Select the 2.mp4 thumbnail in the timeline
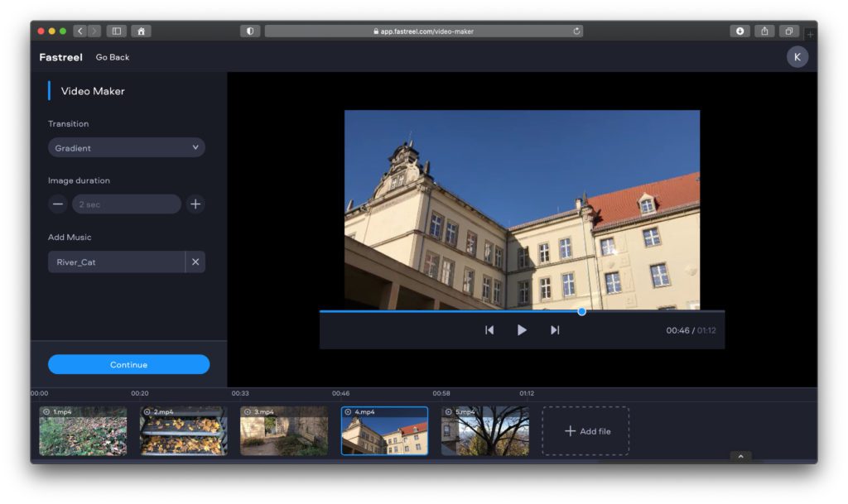Image resolution: width=848 pixels, height=504 pixels. point(183,430)
